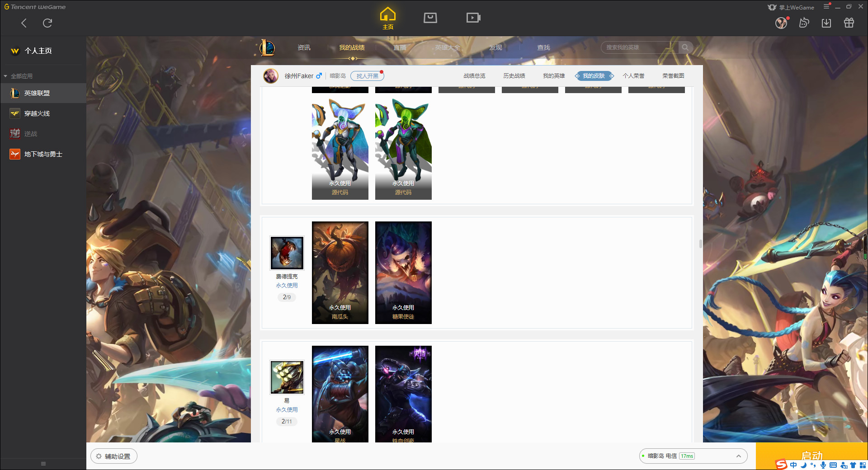Click the hero search magnifier button
868x470 pixels.
(685, 47)
